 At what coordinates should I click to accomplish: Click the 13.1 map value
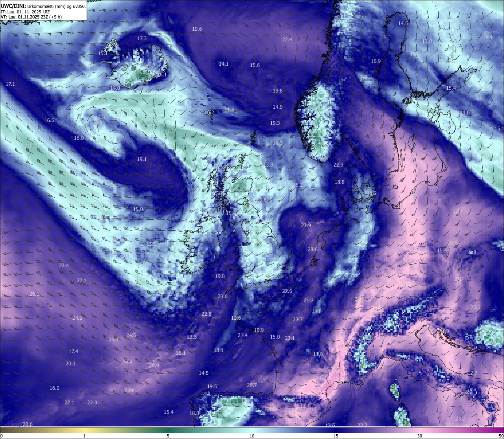click(x=219, y=350)
